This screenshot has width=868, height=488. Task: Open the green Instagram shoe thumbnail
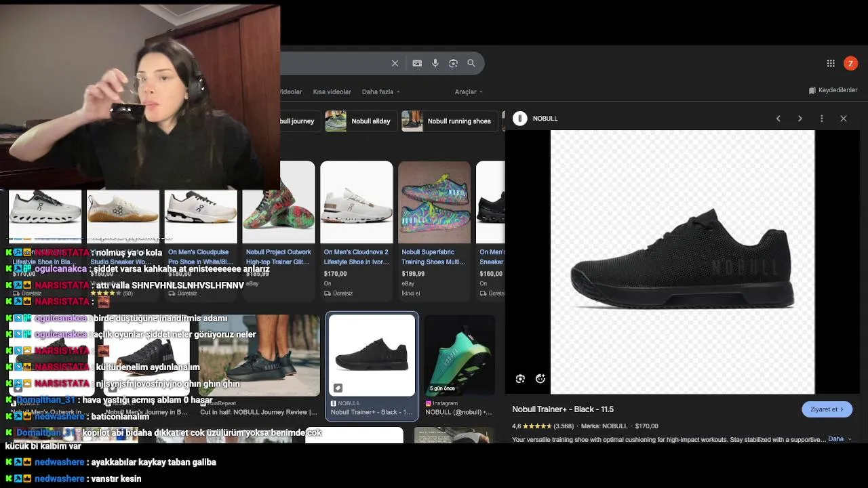click(x=459, y=355)
